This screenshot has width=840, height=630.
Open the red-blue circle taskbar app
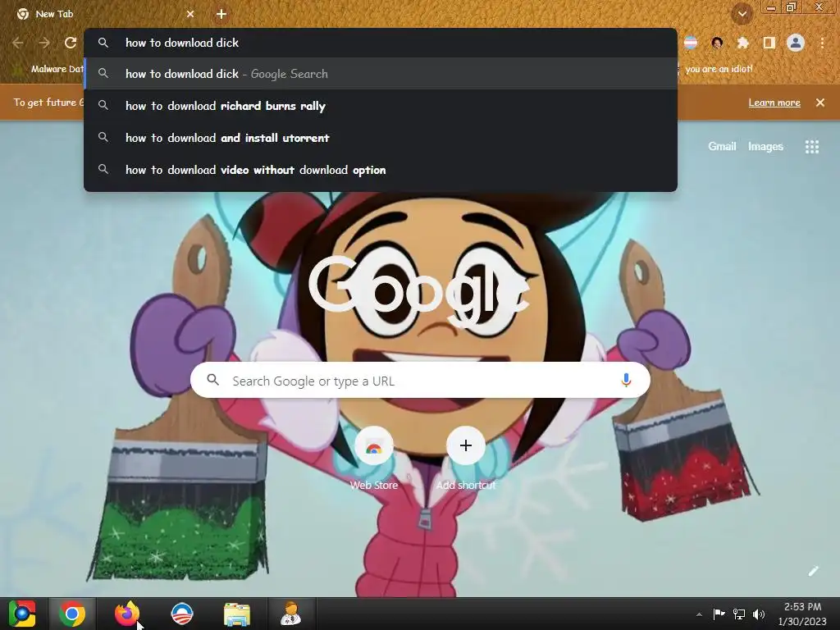click(x=181, y=614)
